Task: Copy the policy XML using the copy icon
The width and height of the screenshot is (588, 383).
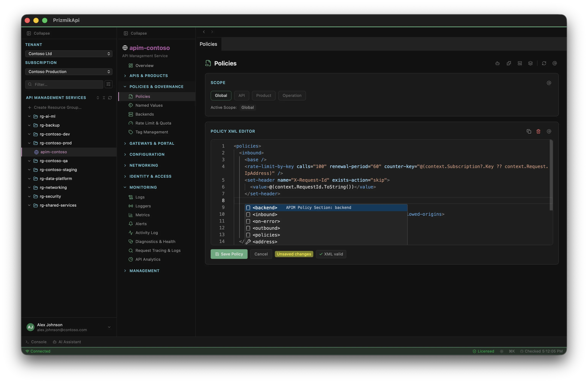Action: coord(529,131)
